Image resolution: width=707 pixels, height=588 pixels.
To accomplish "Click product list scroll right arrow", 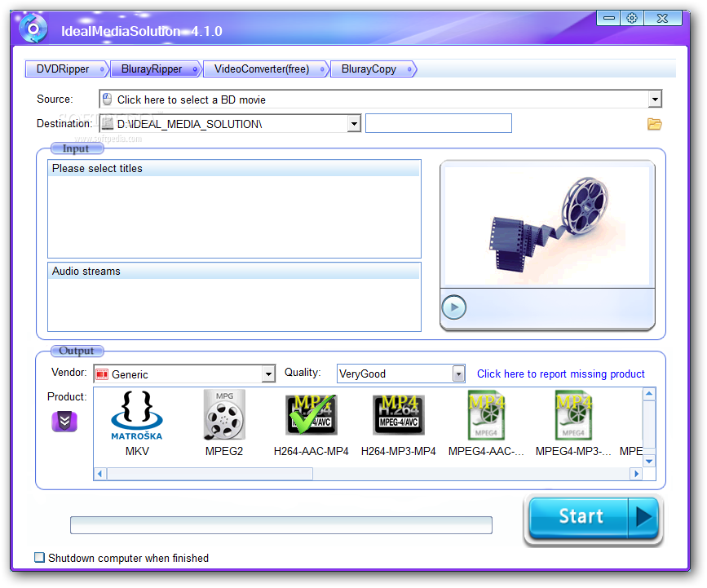I will point(636,474).
